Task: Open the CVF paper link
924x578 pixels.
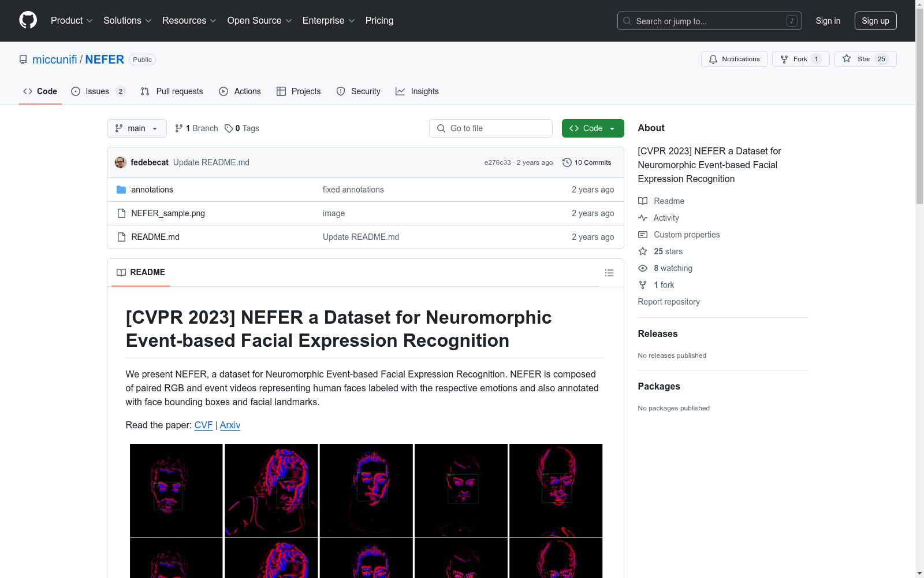Action: point(204,425)
